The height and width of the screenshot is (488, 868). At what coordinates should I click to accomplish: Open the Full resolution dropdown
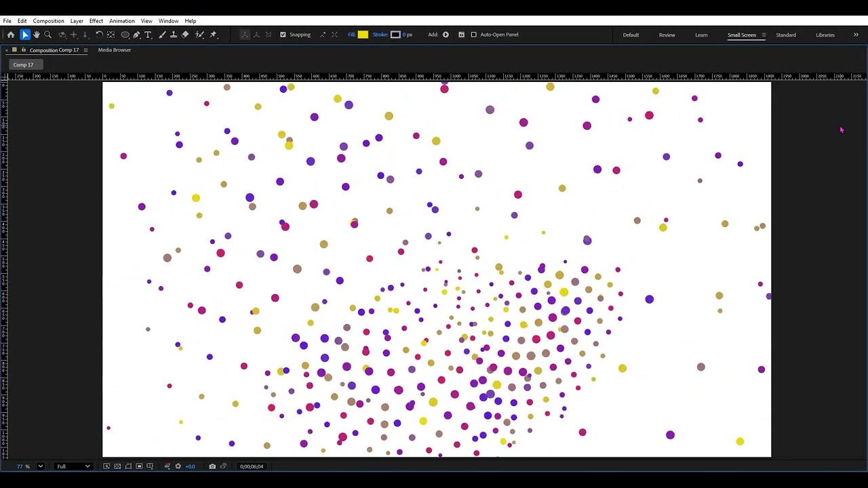click(73, 466)
